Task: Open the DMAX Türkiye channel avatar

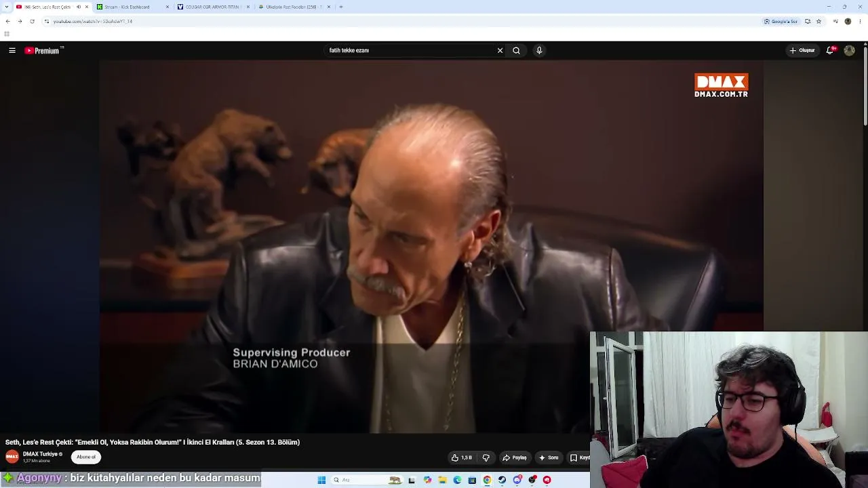Action: pos(12,457)
